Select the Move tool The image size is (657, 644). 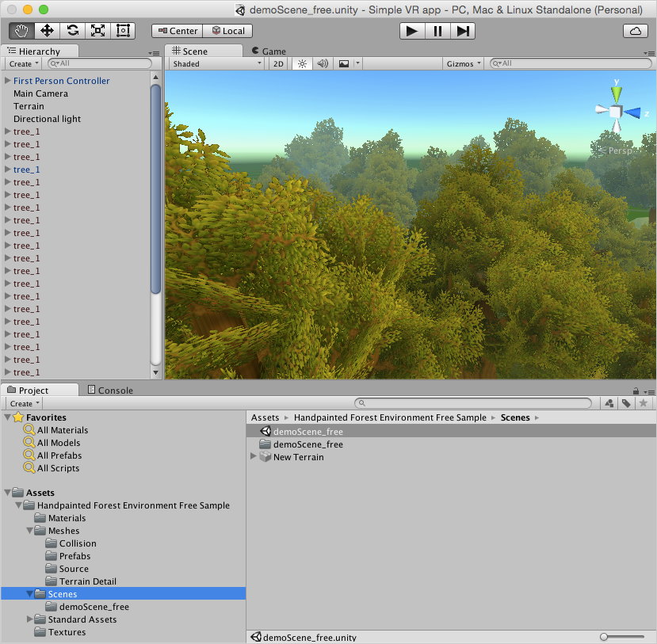click(47, 31)
